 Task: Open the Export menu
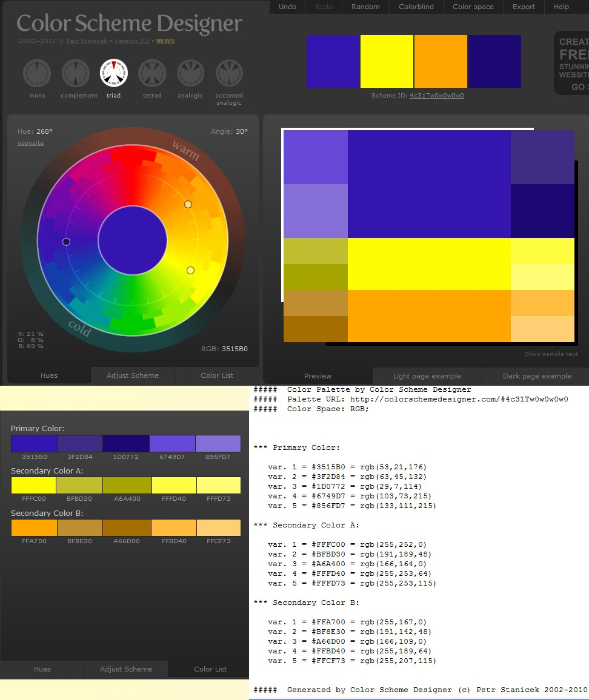click(523, 7)
